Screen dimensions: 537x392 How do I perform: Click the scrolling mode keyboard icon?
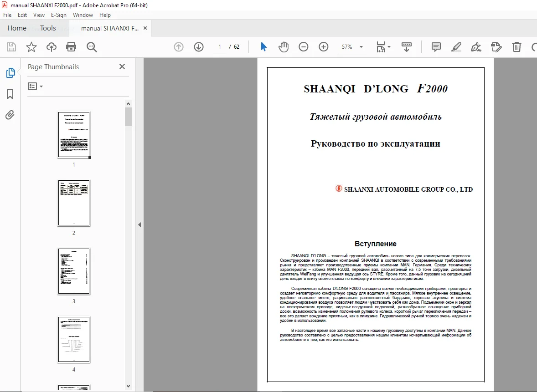407,47
